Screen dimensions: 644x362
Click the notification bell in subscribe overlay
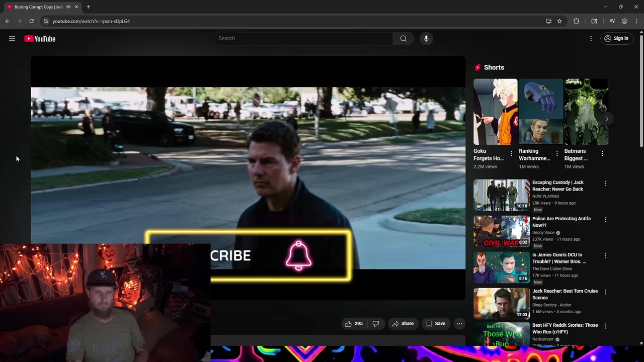(299, 255)
